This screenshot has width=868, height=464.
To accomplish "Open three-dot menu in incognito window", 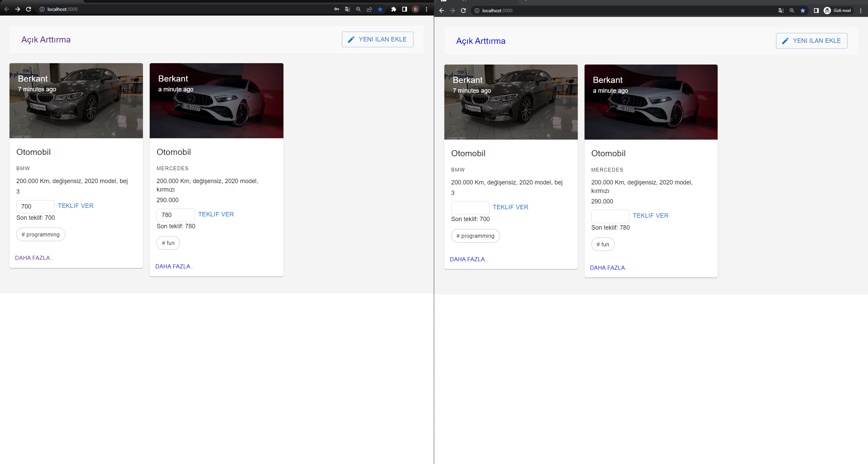I will coord(861,11).
